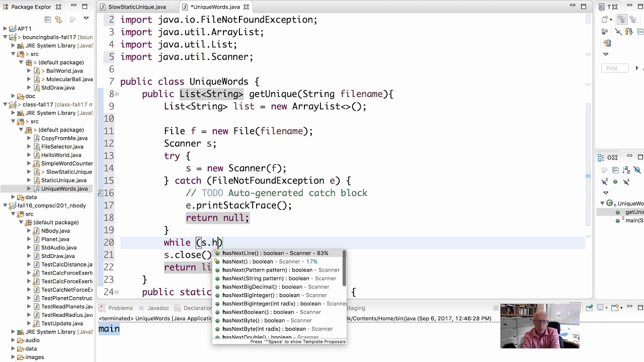This screenshot has height=362, width=644.
Task: Toggle Categorized view in Task List
Action: pos(622,20)
